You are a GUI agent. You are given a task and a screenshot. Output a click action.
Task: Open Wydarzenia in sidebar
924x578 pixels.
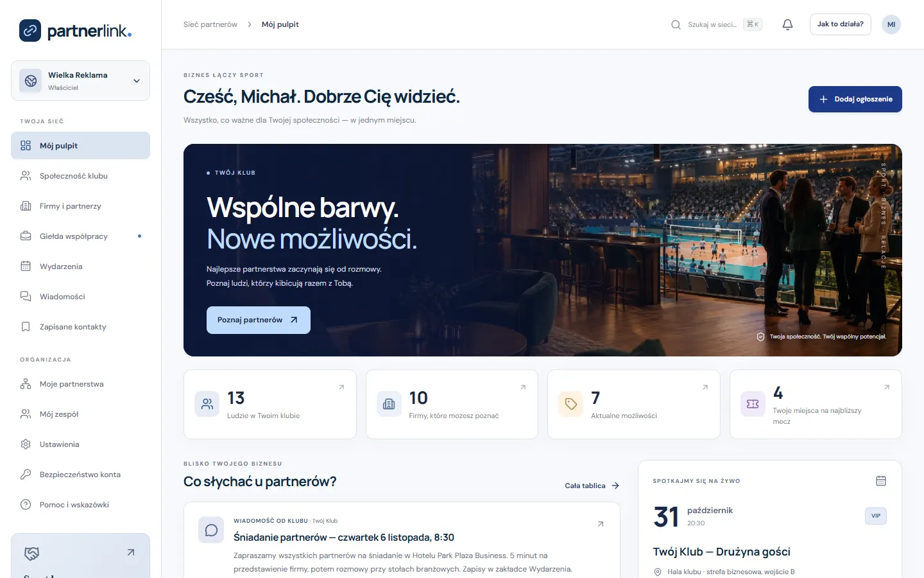[x=80, y=267]
